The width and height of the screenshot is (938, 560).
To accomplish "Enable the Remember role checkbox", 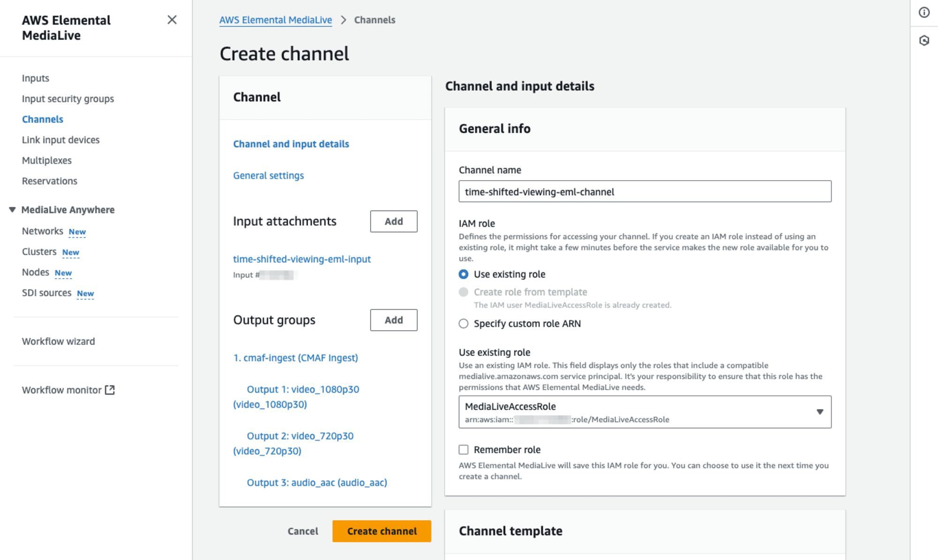I will tap(463, 450).
